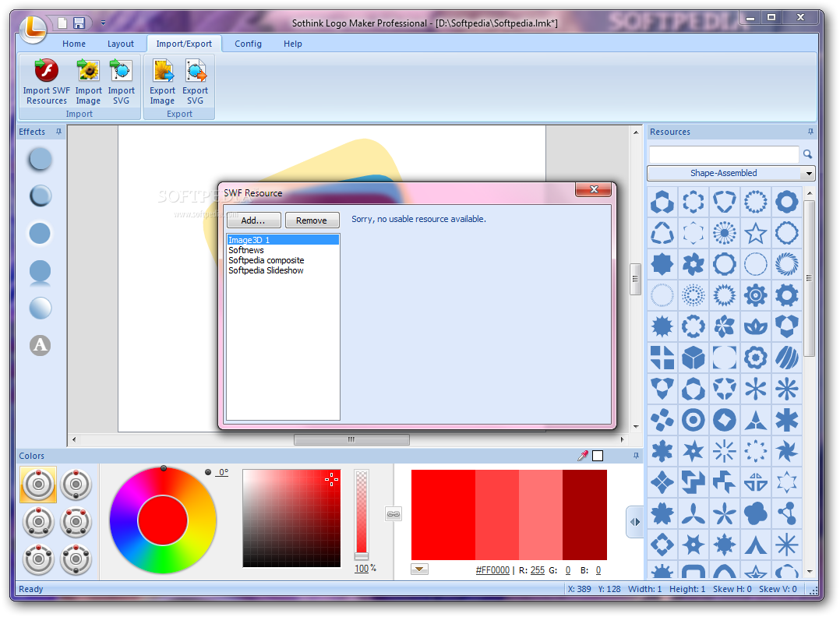Viewport: 840px width, 617px height.
Task: Select the first color scheme icon (highlighted)
Action: pos(38,485)
